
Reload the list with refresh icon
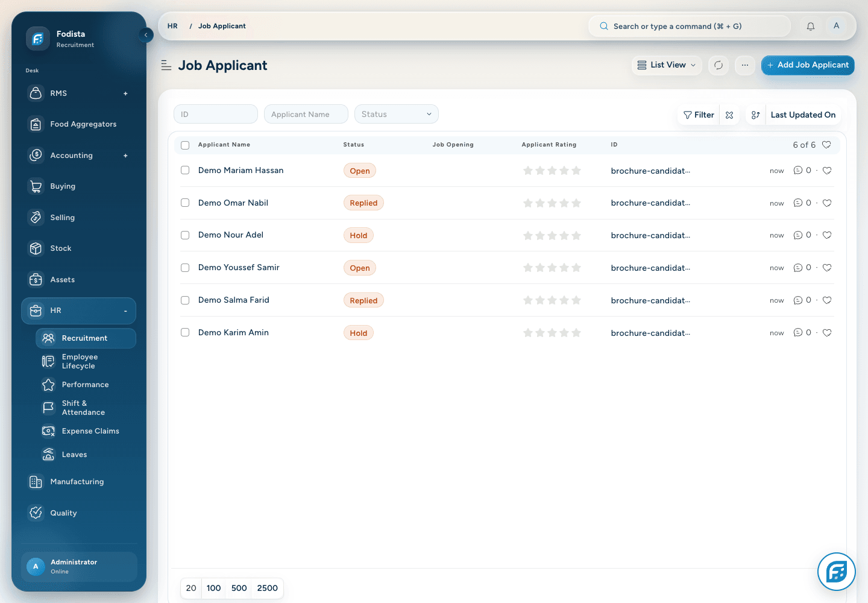[719, 65]
